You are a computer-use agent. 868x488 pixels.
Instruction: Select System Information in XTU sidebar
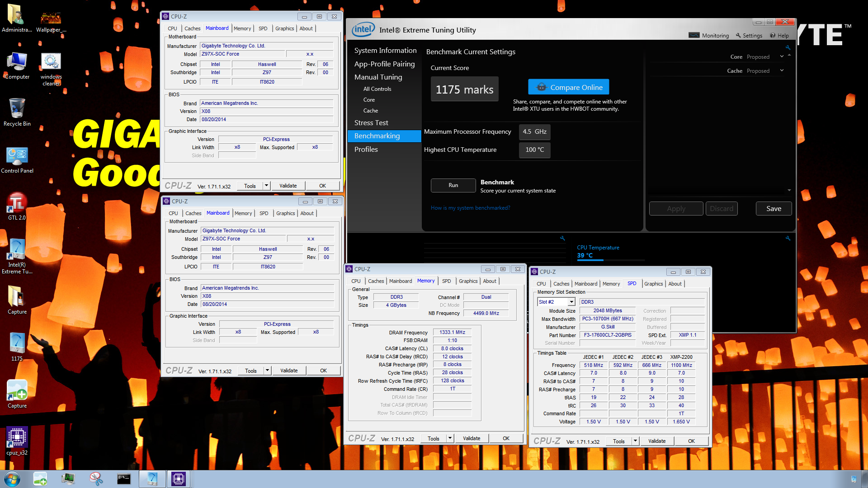click(x=385, y=51)
